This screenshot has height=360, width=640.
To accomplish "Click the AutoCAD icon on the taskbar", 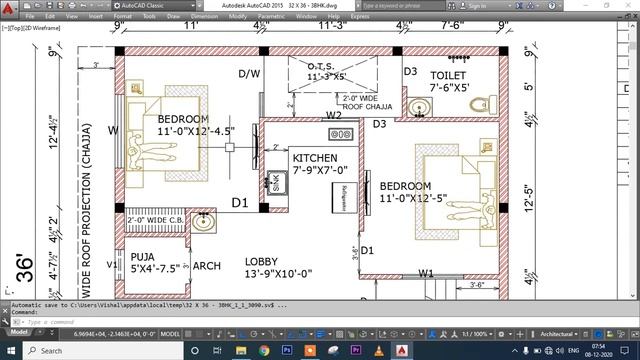I will click(402, 351).
